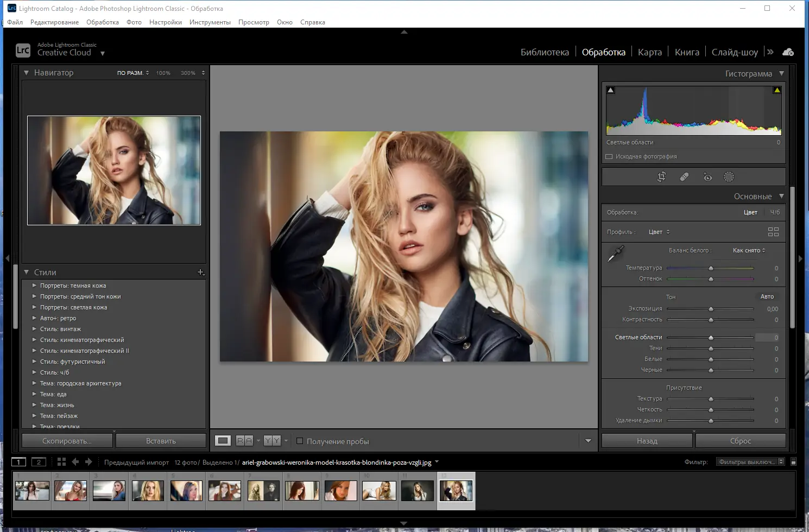The image size is (809, 532).
Task: Click the 'Скопировать...' button
Action: tap(67, 441)
